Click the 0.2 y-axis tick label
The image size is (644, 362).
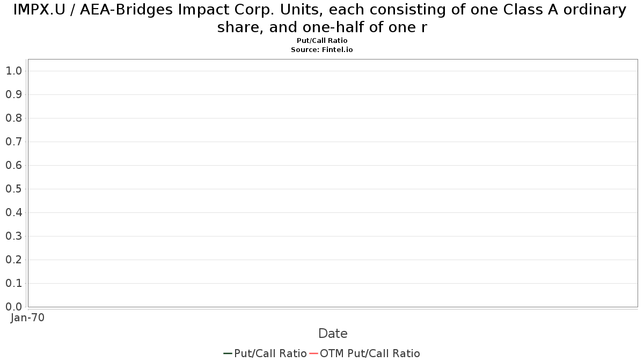tap(14, 260)
